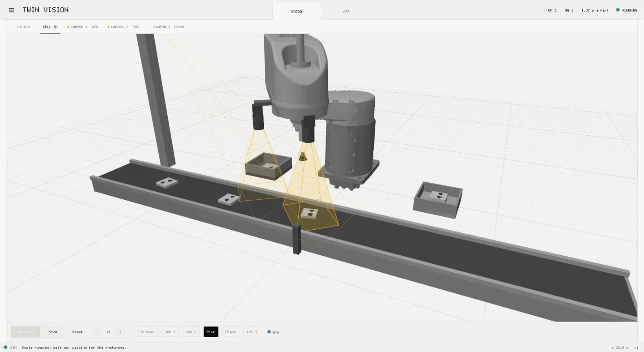Viewport: 644px width, 352px height.
Task: Open the Camera 3 Front view tab
Action: pyautogui.click(x=169, y=27)
